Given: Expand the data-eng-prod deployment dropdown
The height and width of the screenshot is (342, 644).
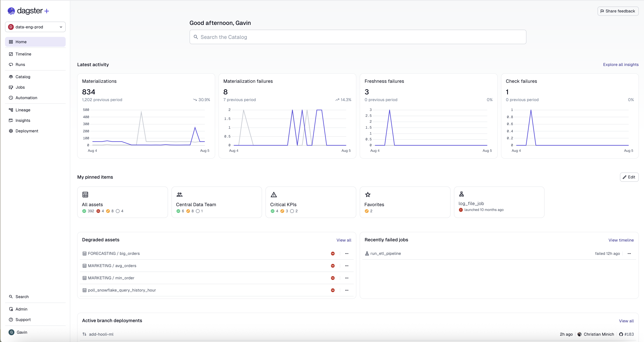Looking at the screenshot, I should click(x=35, y=27).
